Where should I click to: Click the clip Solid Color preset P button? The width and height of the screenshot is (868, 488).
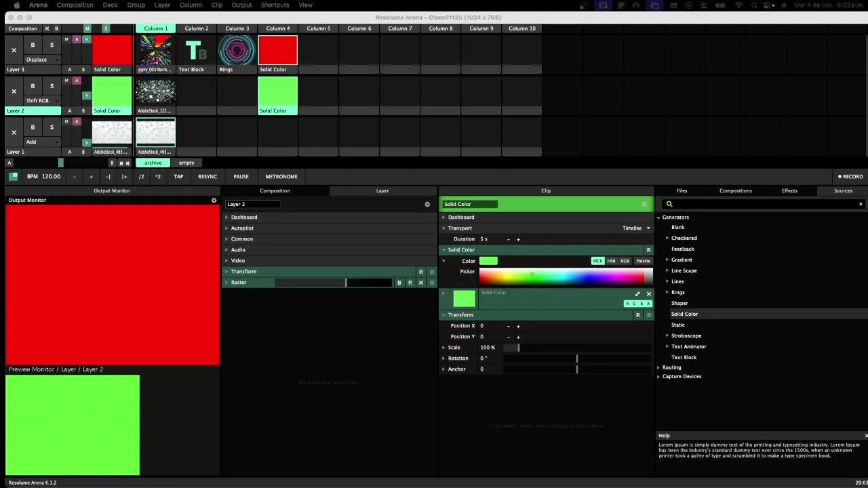648,250
